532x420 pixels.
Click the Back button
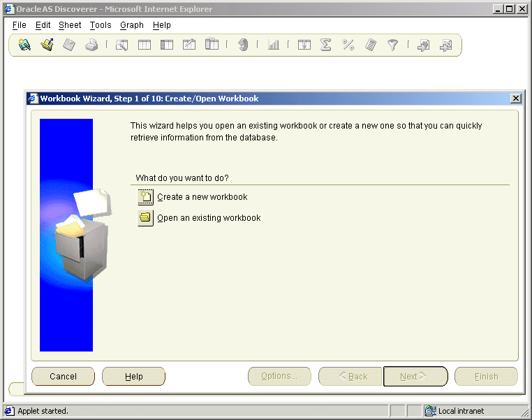point(350,376)
